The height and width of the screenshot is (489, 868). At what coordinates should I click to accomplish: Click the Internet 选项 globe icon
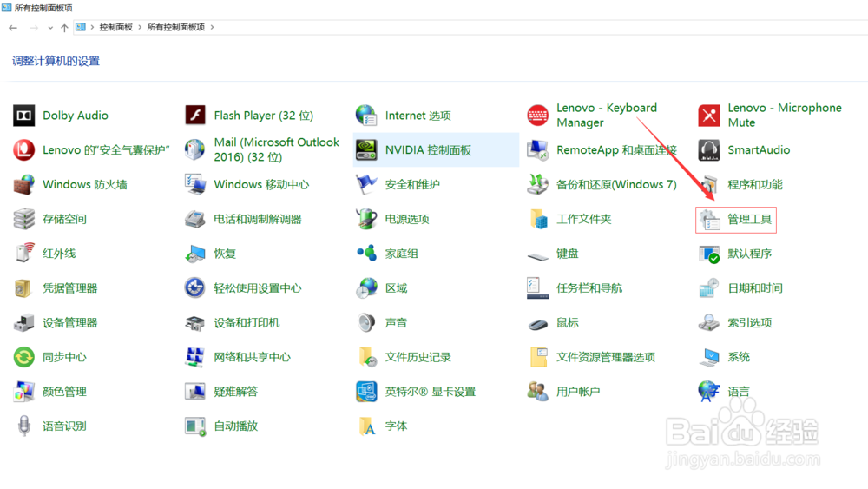(x=366, y=116)
